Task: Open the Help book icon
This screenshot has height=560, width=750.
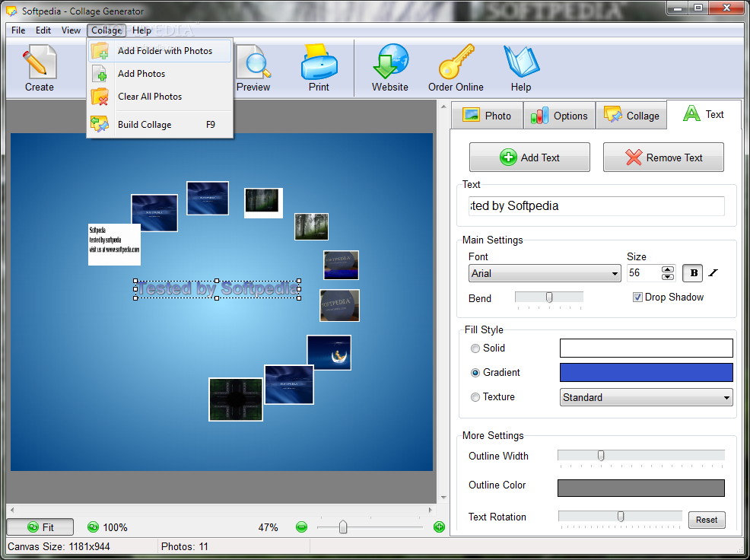Action: tap(521, 62)
